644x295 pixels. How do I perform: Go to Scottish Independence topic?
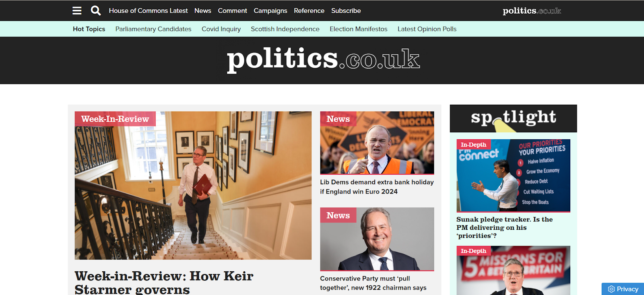click(x=285, y=29)
